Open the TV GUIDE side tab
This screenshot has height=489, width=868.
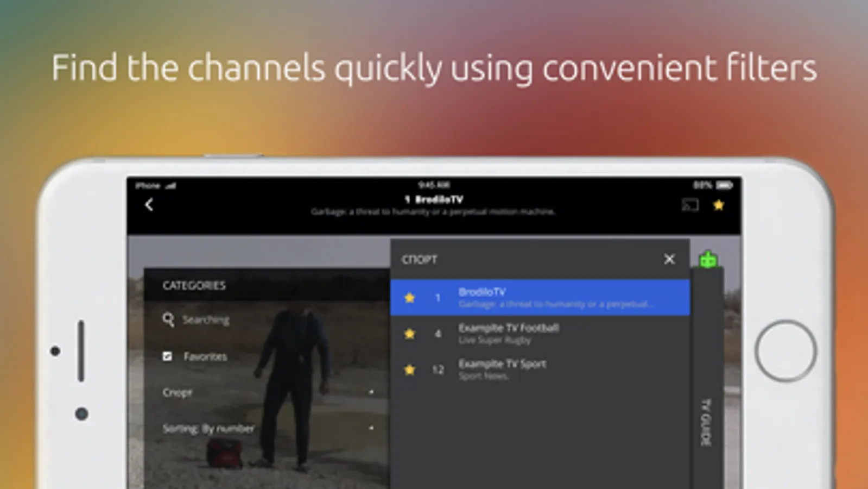pos(706,422)
